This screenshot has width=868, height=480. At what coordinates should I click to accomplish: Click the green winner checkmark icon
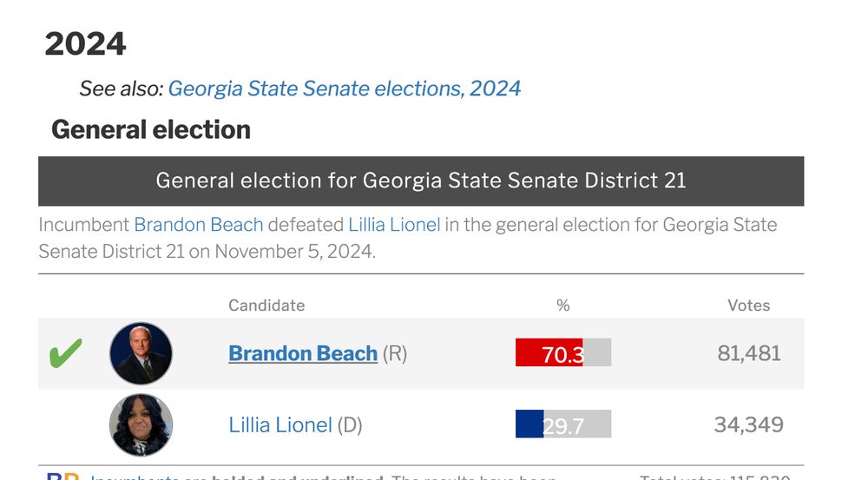point(65,353)
